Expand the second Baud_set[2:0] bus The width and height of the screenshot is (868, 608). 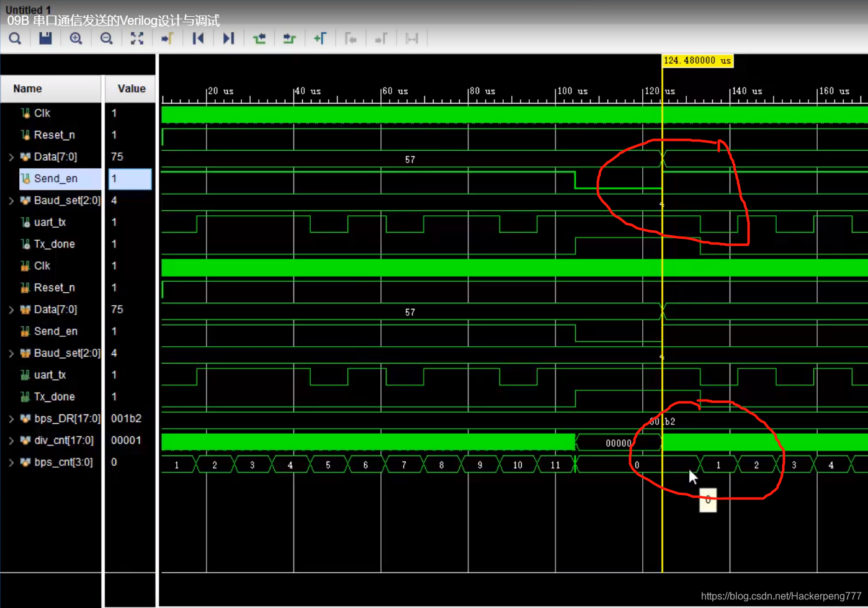pyautogui.click(x=11, y=353)
